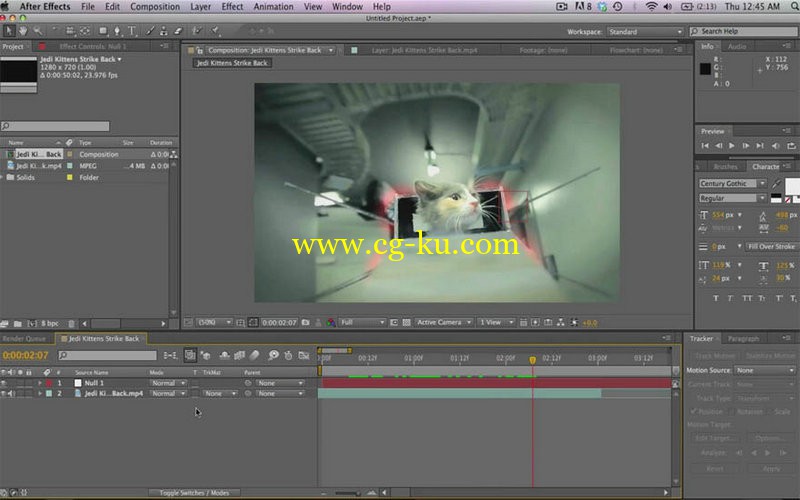
Task: Click the Character fill color swatch
Action: pos(792,185)
